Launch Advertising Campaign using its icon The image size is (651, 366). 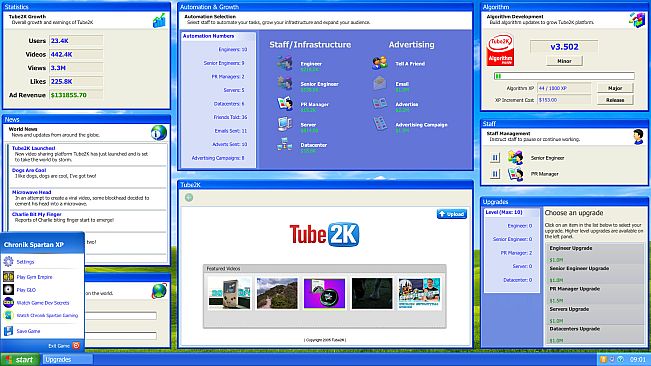(x=380, y=124)
